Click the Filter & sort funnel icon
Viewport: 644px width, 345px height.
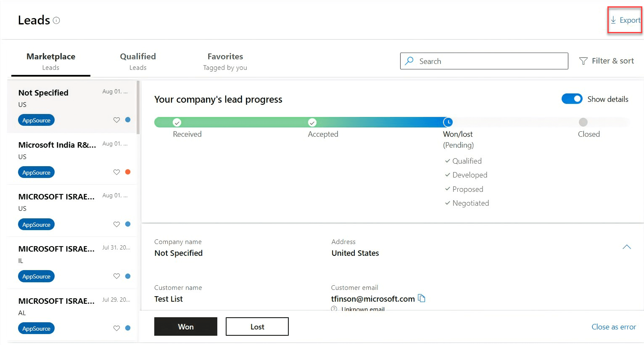coord(583,61)
